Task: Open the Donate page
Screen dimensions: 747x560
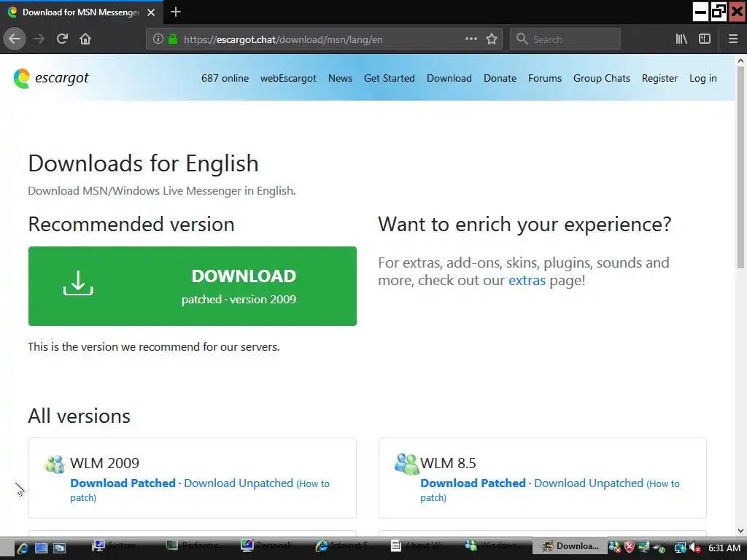Action: click(x=500, y=78)
